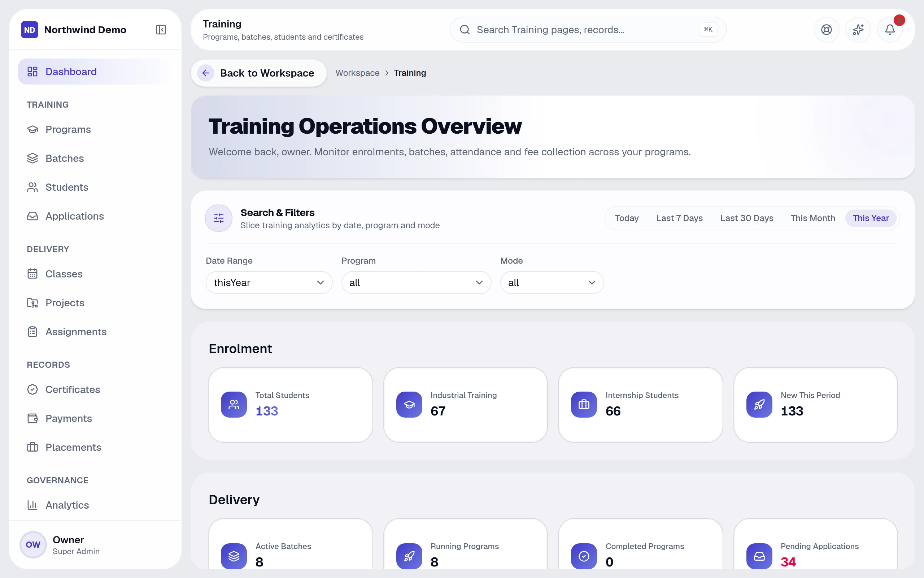Open Payments in the sidebar
Viewport: 924px width, 578px height.
(x=95, y=418)
